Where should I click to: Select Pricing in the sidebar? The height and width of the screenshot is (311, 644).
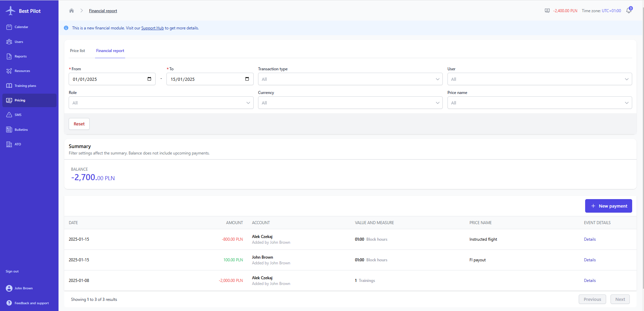(x=29, y=100)
